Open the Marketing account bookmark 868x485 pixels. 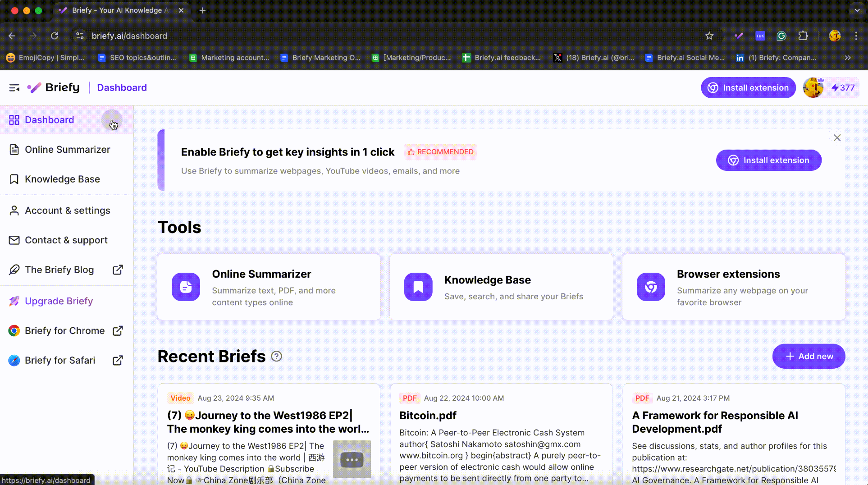click(228, 58)
